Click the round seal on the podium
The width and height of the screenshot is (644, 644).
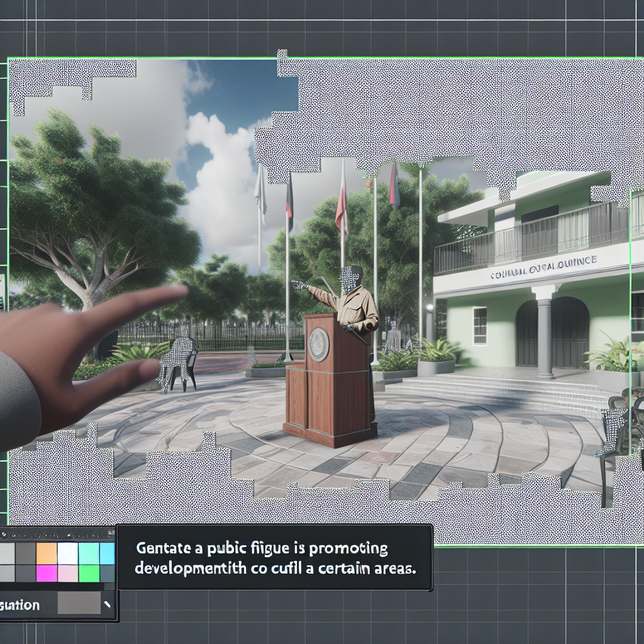[319, 345]
